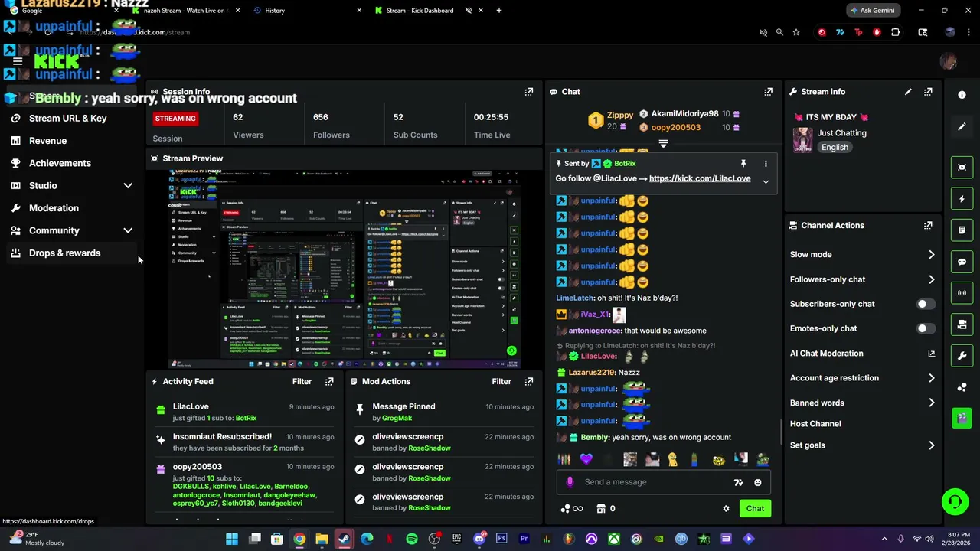Click the pin icon on the pinned message

[743, 164]
